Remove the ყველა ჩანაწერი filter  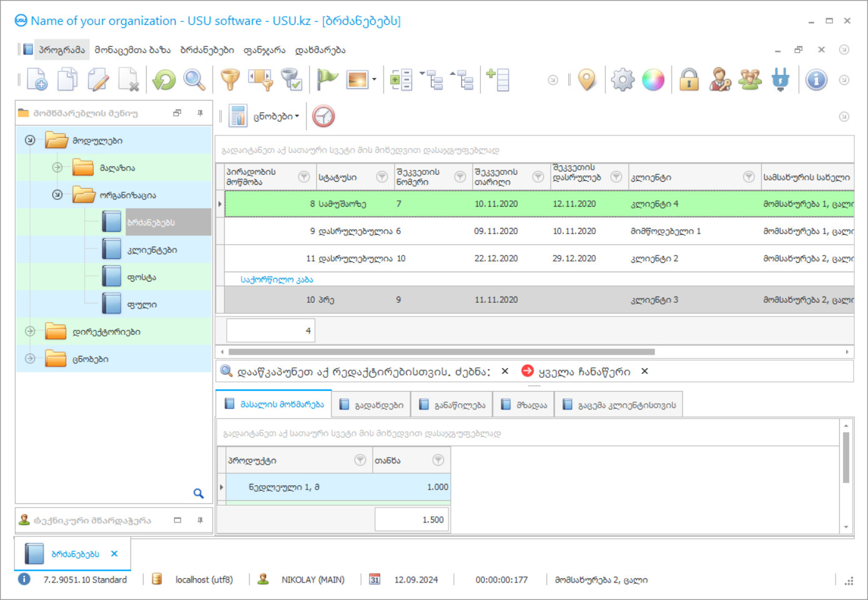point(644,371)
